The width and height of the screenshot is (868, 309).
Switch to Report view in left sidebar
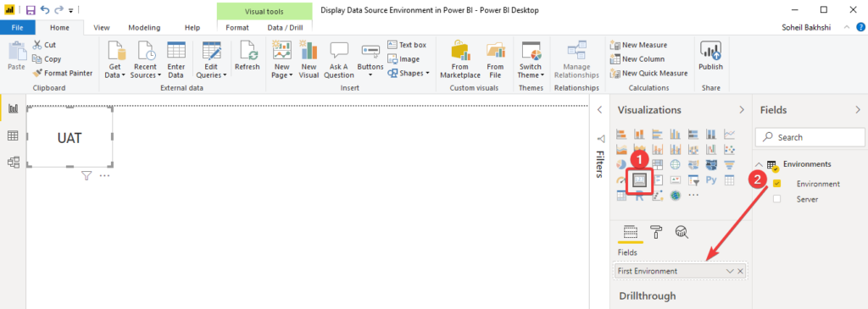[x=14, y=109]
